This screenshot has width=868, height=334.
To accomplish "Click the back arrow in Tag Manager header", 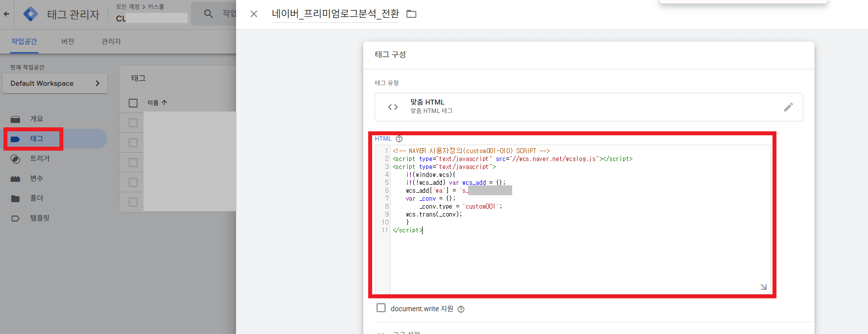I will point(6,14).
